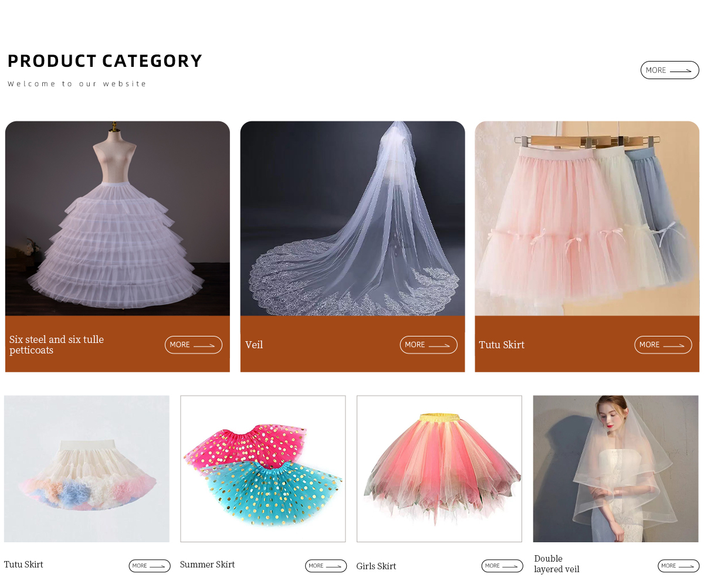704x588 pixels.
Task: Open the Double layered veil thumbnail
Action: click(616, 469)
